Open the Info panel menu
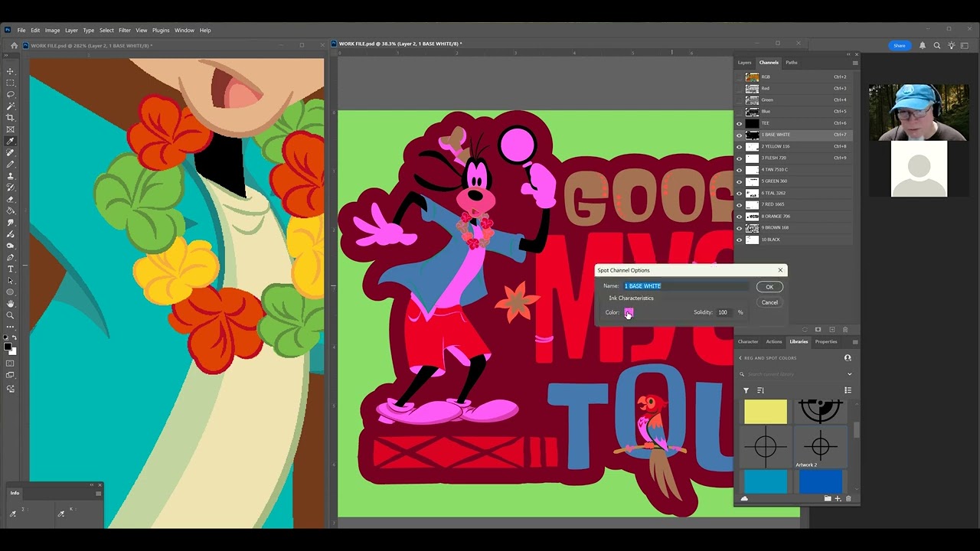 pos(98,493)
